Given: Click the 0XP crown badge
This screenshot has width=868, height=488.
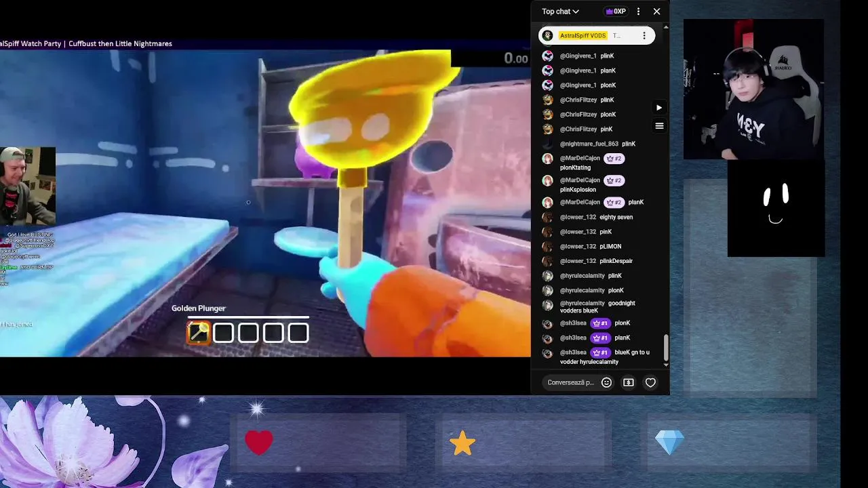Looking at the screenshot, I should pyautogui.click(x=616, y=12).
